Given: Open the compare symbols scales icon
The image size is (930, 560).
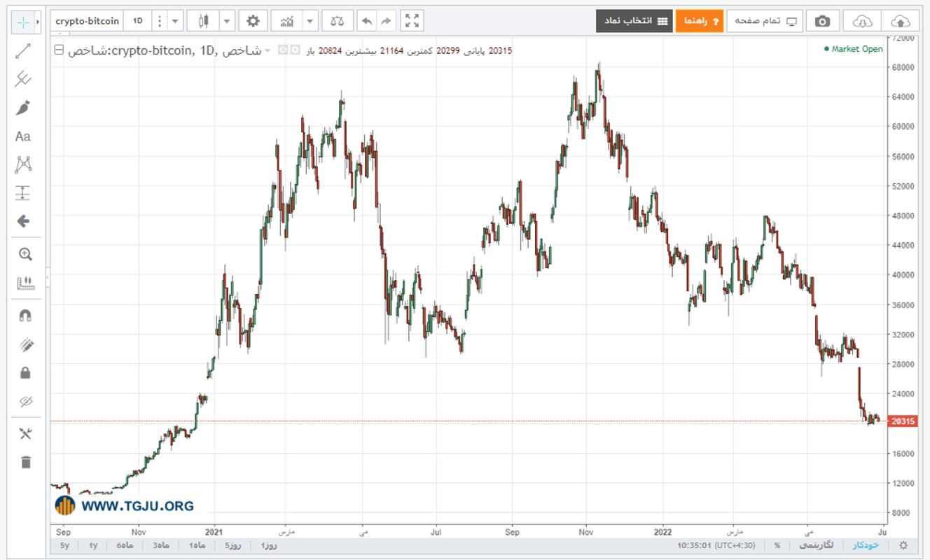Looking at the screenshot, I should [337, 21].
